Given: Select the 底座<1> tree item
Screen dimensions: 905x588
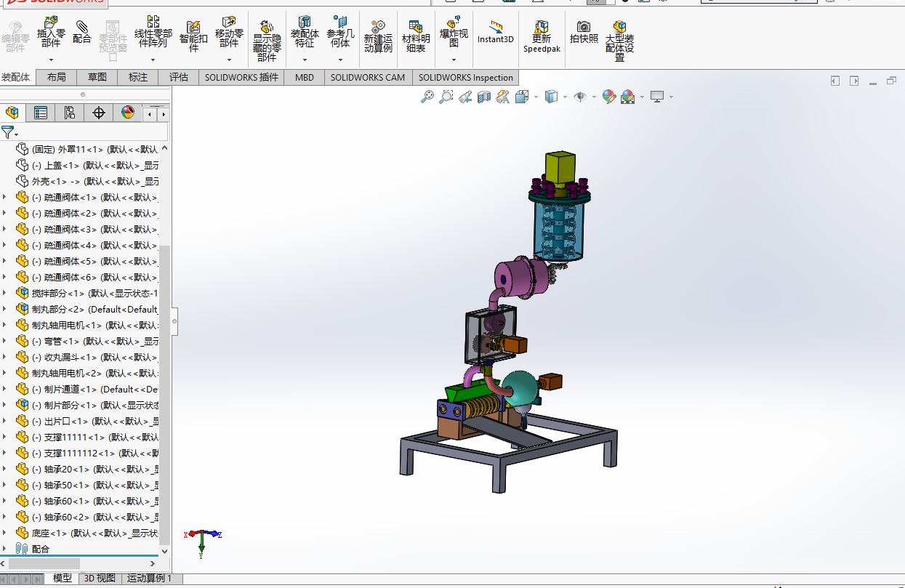Looking at the screenshot, I should tap(87, 533).
